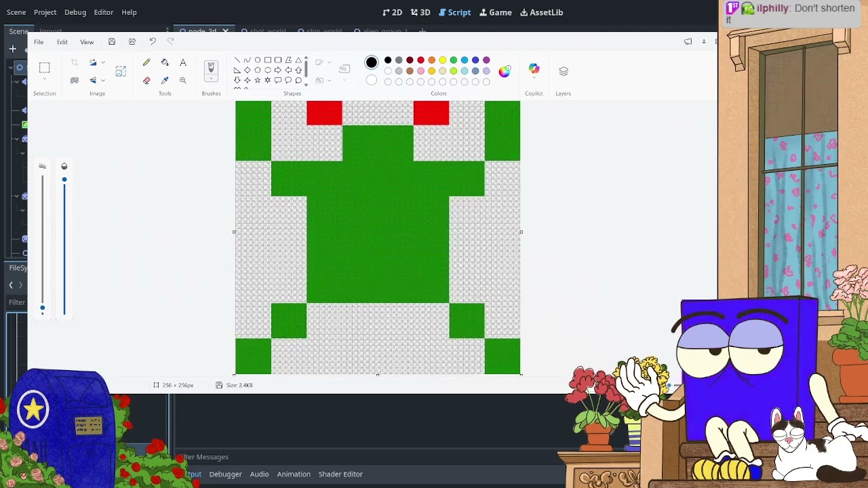Viewport: 868px width, 488px height.
Task: Switch Godot to 2D workspace
Action: (x=392, y=12)
